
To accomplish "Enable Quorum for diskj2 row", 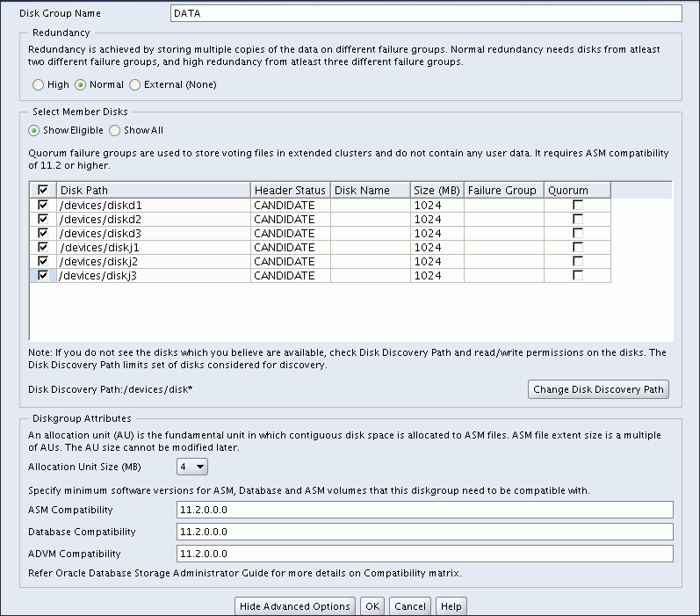I will pyautogui.click(x=578, y=261).
